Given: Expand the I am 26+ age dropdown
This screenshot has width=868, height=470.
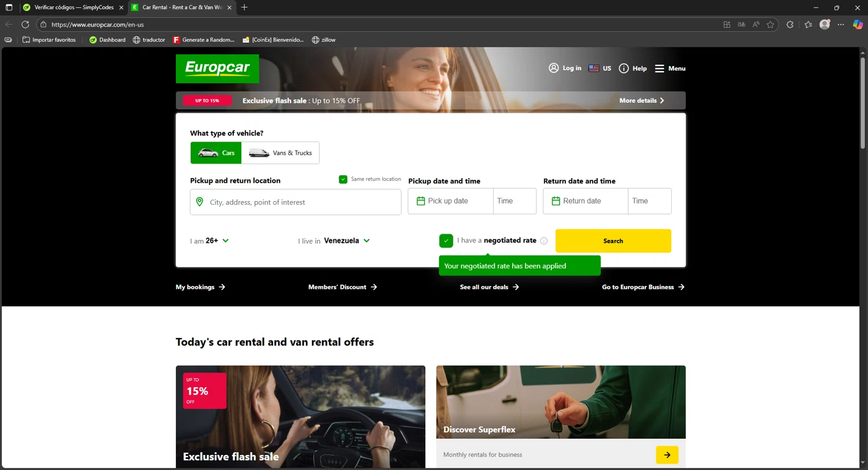Looking at the screenshot, I should click(209, 240).
